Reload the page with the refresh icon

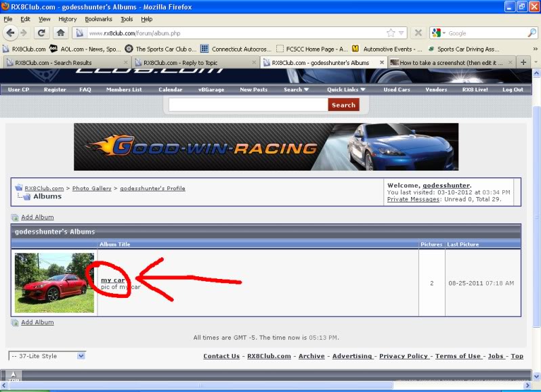tap(41, 33)
